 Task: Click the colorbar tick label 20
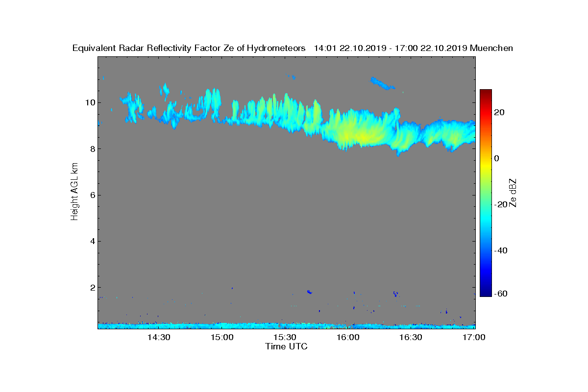(x=500, y=112)
